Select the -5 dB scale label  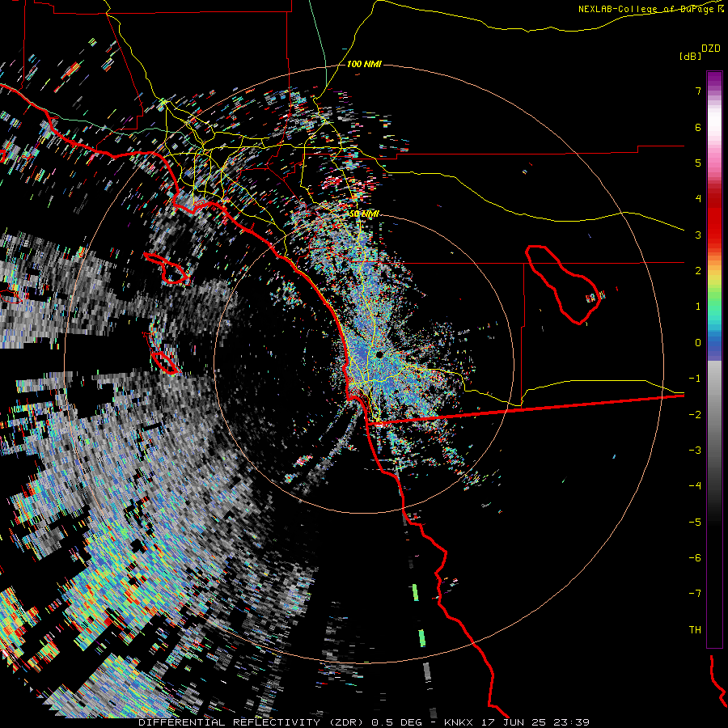(695, 522)
